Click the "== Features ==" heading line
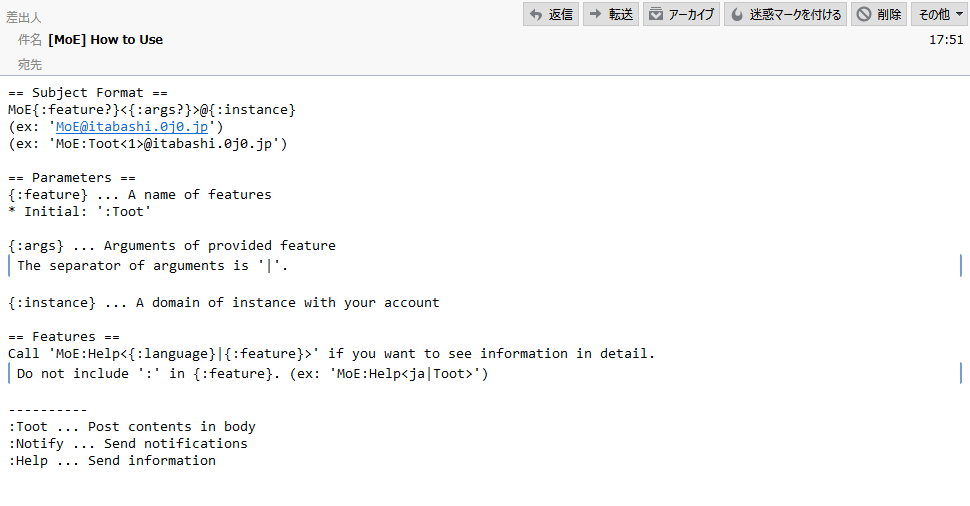 coord(64,337)
